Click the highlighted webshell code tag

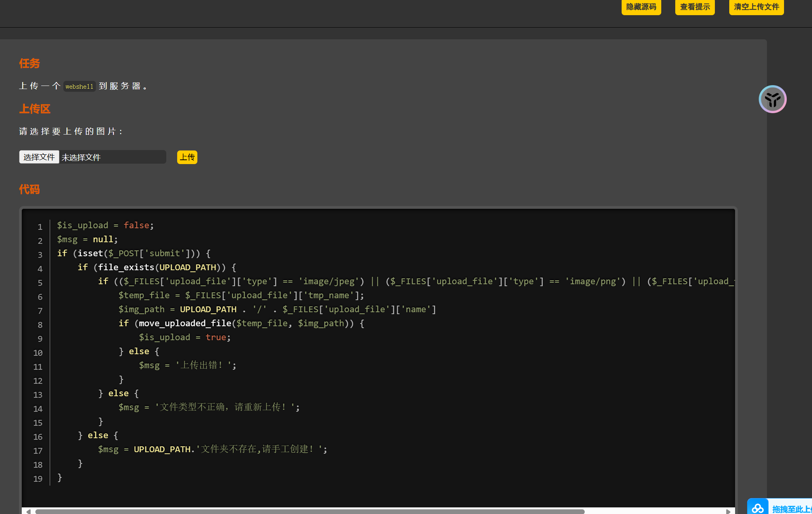pyautogui.click(x=79, y=86)
